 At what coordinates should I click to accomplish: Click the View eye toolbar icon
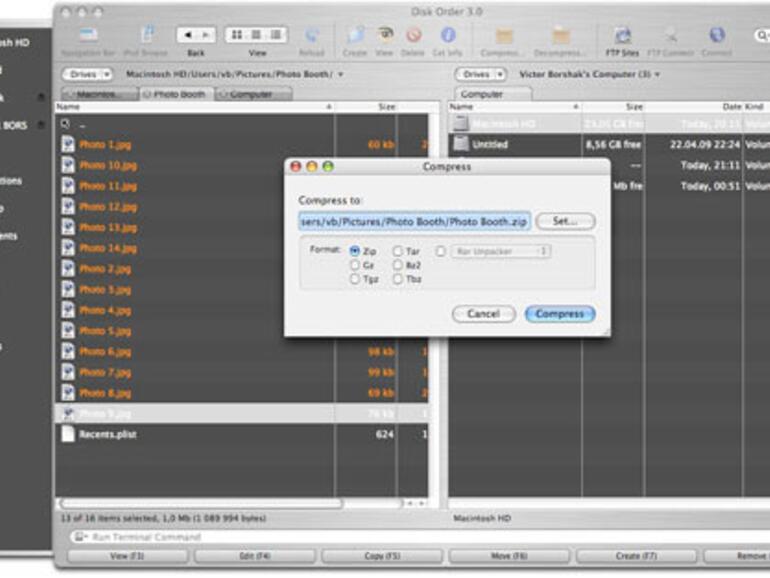pos(385,34)
